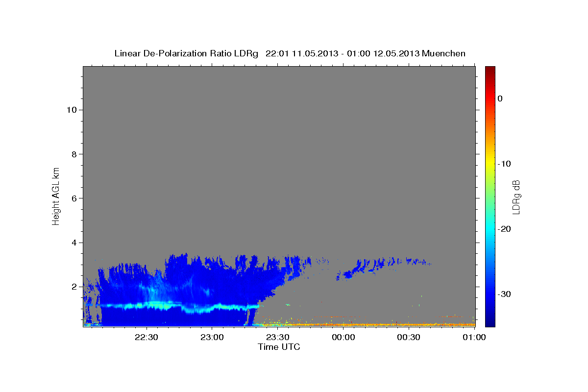The width and height of the screenshot is (588, 392).
Task: Select the 01:00 time tick label
Action: (474, 337)
